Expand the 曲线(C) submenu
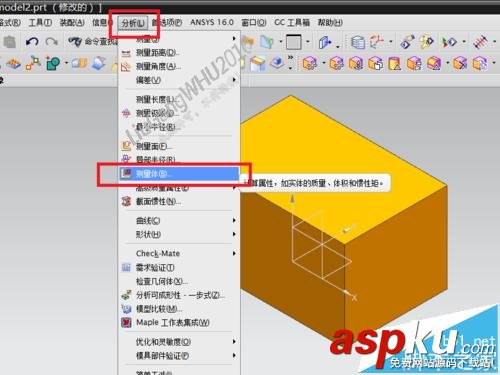This screenshot has height=375, width=500. click(234, 220)
